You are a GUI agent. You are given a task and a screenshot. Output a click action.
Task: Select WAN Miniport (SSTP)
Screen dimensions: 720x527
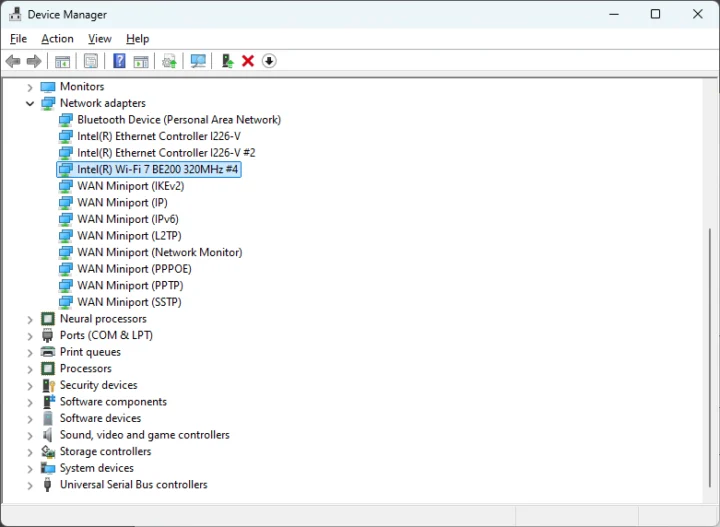pyautogui.click(x=129, y=302)
